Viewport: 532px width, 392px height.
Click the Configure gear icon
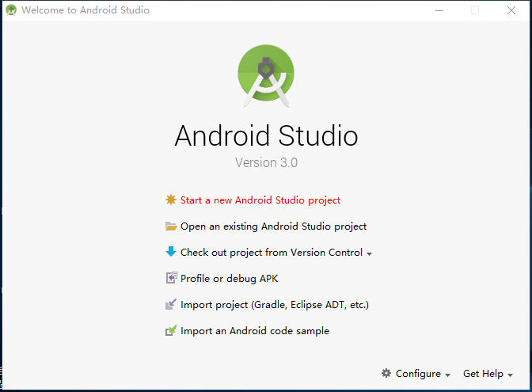386,373
